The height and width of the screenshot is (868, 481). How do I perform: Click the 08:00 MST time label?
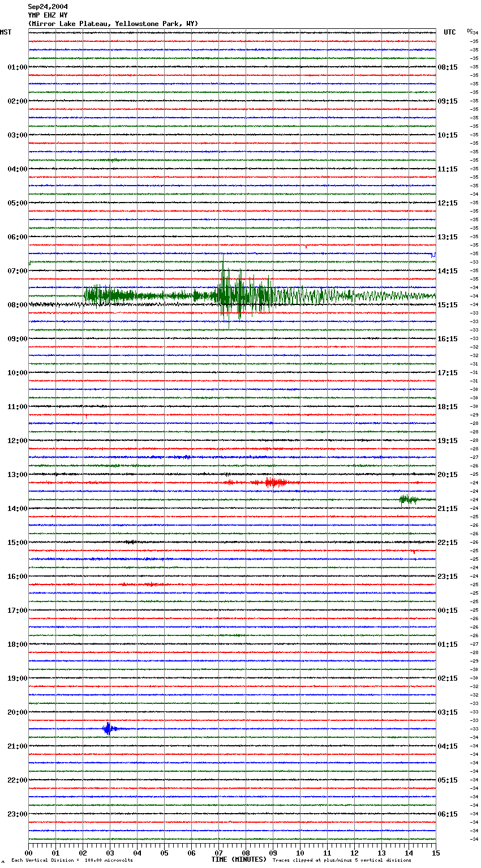(x=17, y=305)
